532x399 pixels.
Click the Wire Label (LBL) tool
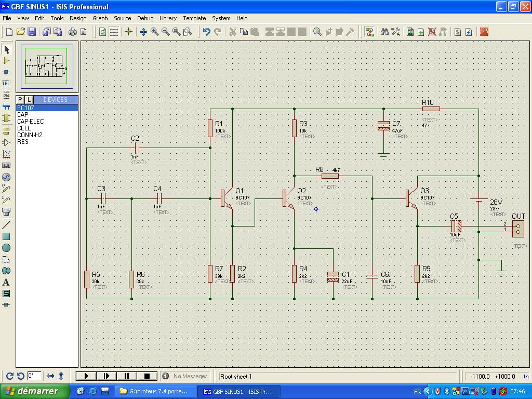6,84
